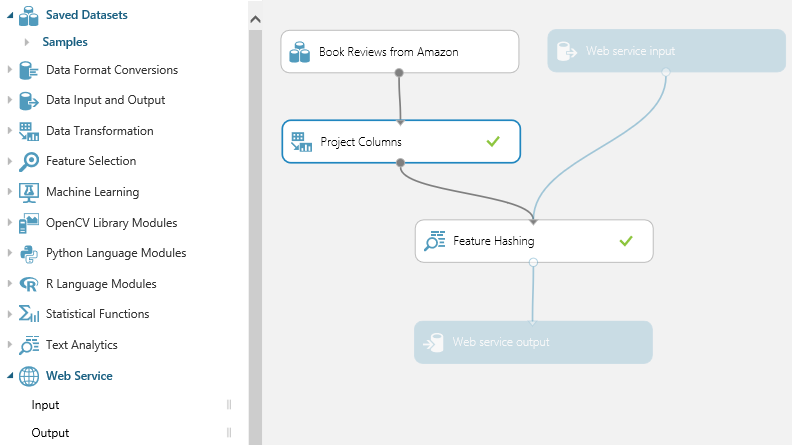The image size is (792, 445).
Task: Expand the OpenCV Library Modules category
Action: coord(10,223)
